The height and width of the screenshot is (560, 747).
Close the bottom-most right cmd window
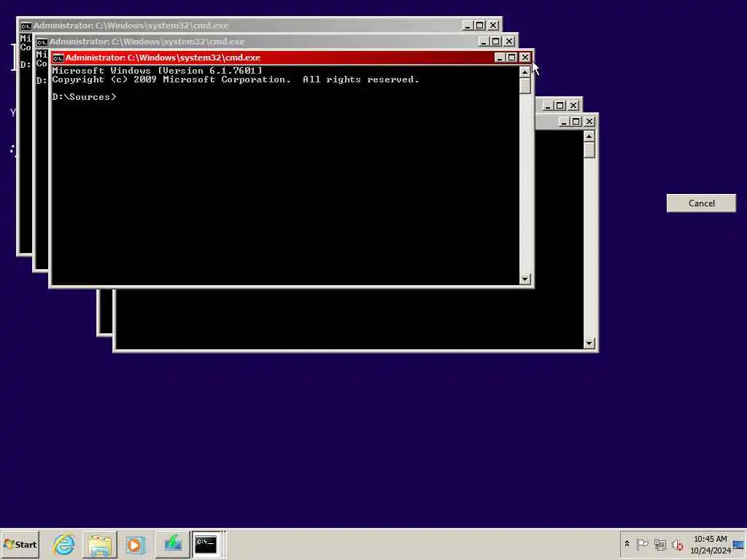[x=589, y=122]
